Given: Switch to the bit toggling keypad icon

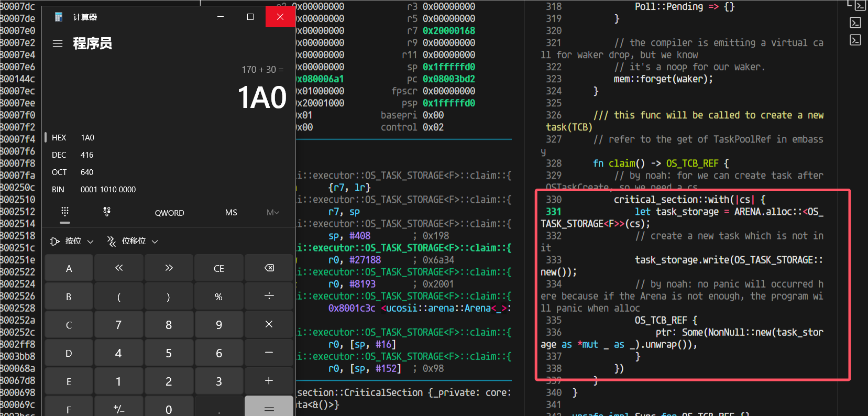Looking at the screenshot, I should [x=107, y=212].
